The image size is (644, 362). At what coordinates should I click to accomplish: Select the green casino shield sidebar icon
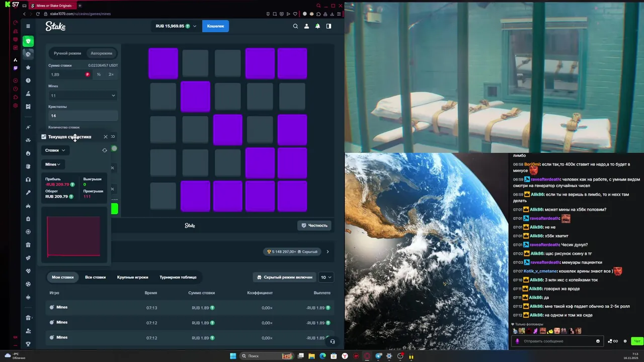[x=28, y=41]
